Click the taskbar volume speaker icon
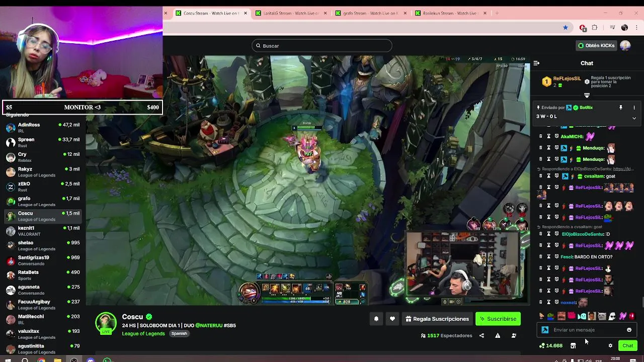 pyautogui.click(x=588, y=360)
